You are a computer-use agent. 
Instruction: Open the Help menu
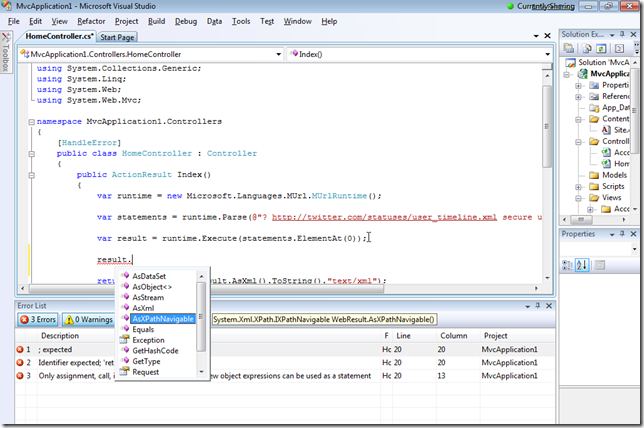coord(329,21)
